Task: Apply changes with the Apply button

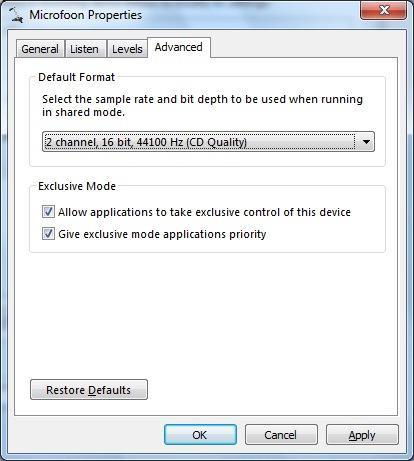Action: click(x=362, y=435)
